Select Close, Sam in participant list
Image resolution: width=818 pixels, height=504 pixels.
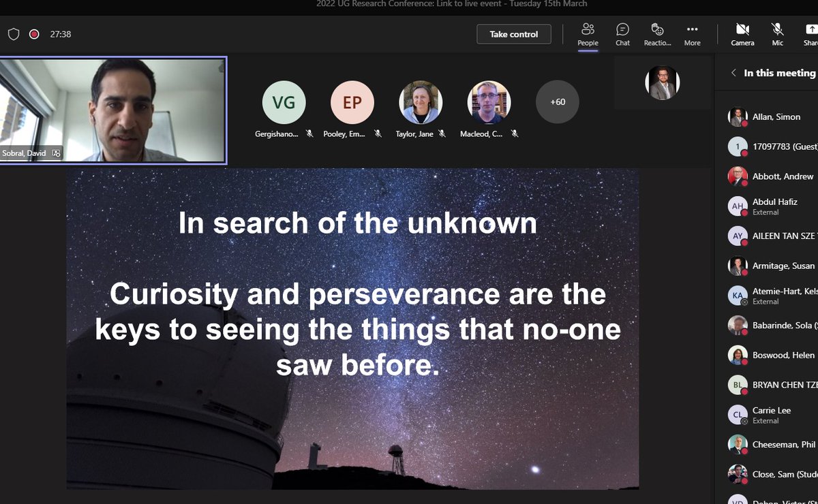pyautogui.click(x=772, y=474)
